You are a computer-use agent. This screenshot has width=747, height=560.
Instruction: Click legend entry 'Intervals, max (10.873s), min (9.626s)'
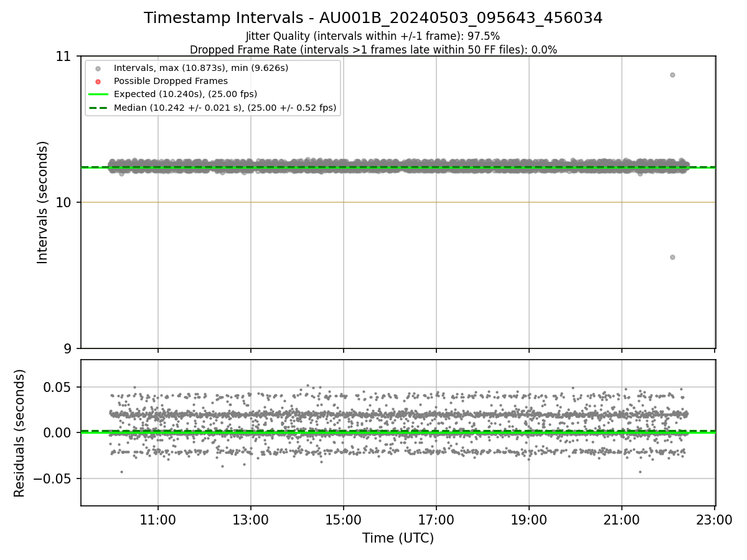(x=201, y=68)
